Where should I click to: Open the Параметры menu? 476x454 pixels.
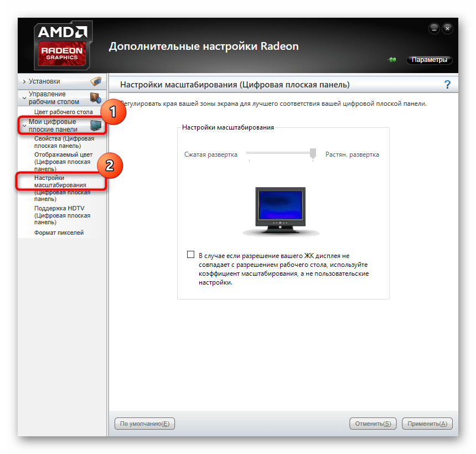coord(430,60)
